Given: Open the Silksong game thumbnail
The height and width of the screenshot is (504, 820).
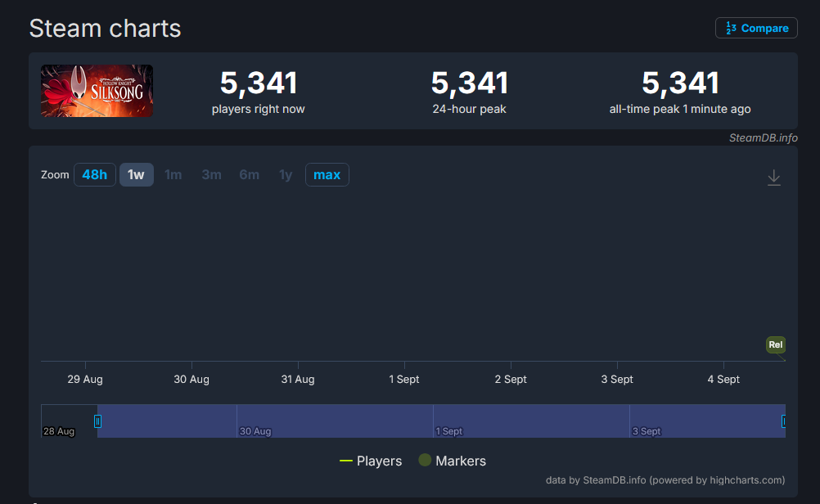Looking at the screenshot, I should 97,91.
